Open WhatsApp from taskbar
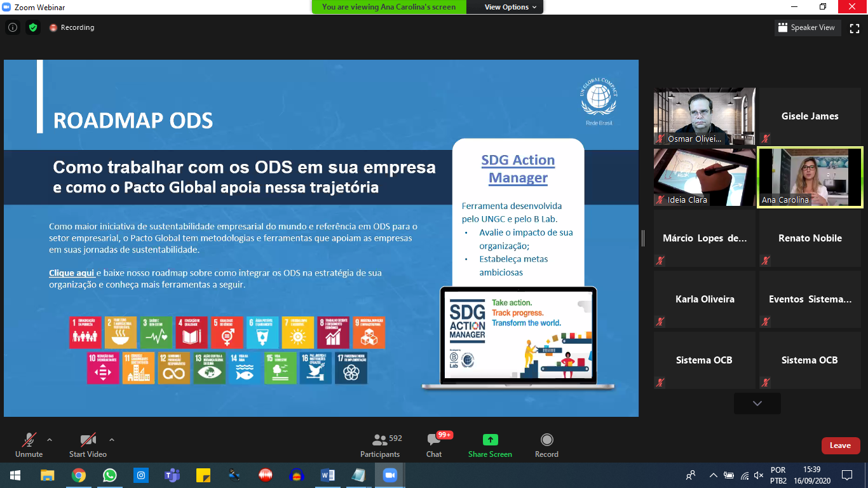The width and height of the screenshot is (868, 488). point(110,475)
